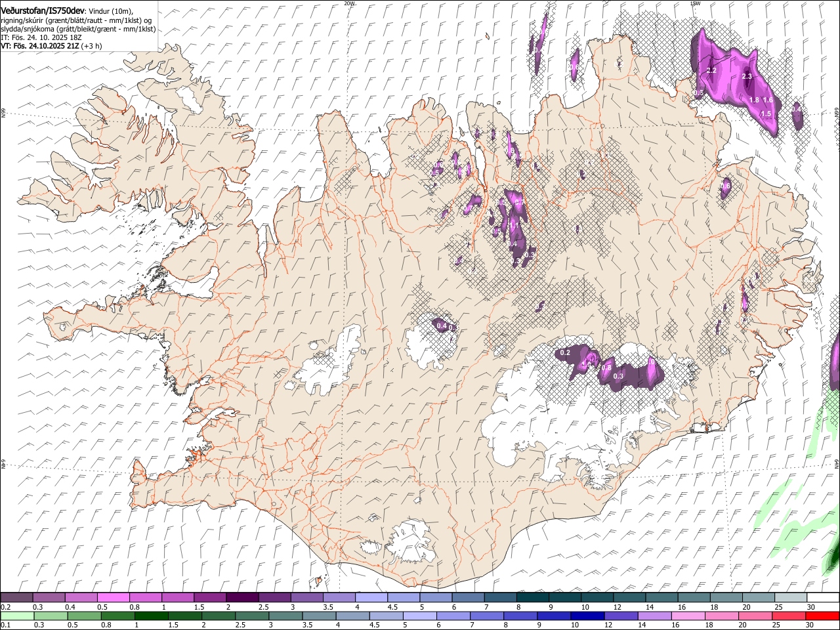Pick the rain scale swatch between 4 and 4.5

(x=353, y=616)
